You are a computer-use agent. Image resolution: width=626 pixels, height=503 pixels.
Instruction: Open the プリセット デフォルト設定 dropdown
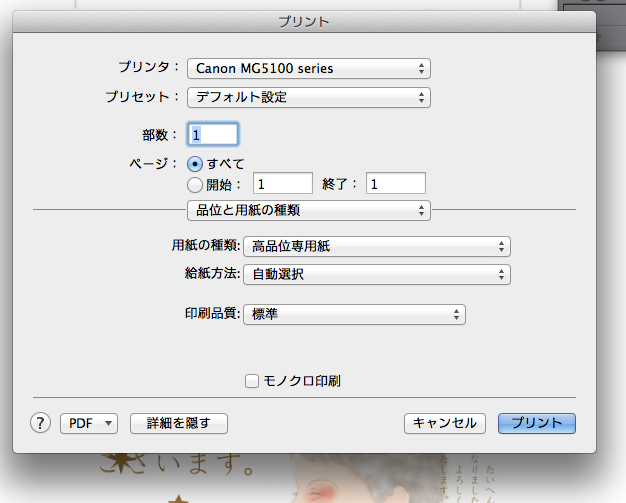[309, 97]
